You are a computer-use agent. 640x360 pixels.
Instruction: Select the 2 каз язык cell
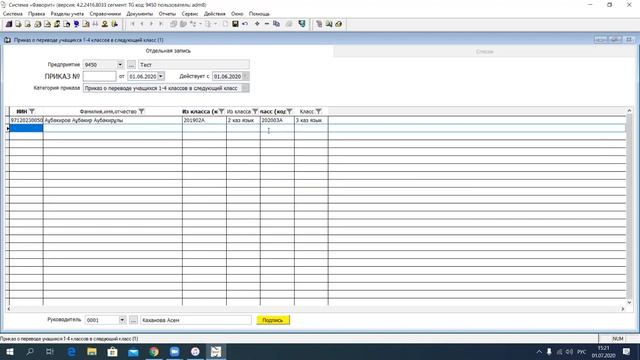(x=243, y=120)
